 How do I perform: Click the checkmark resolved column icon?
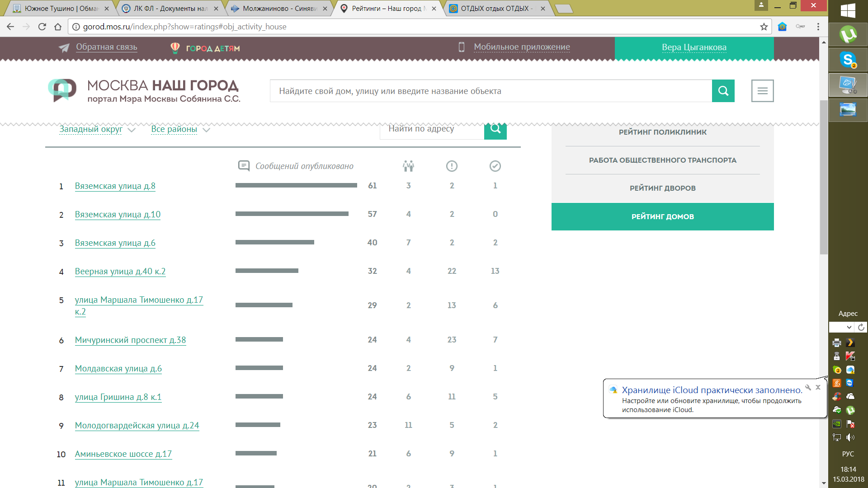tap(495, 166)
